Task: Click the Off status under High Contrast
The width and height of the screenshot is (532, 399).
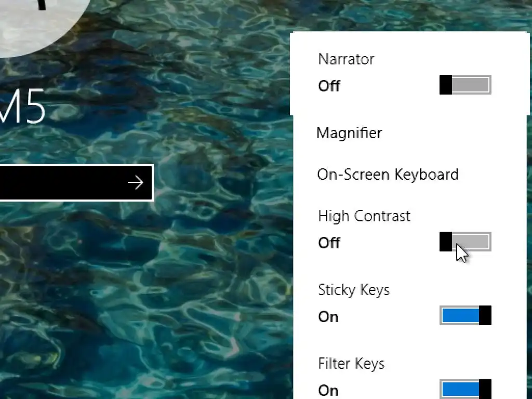Action: pos(329,243)
